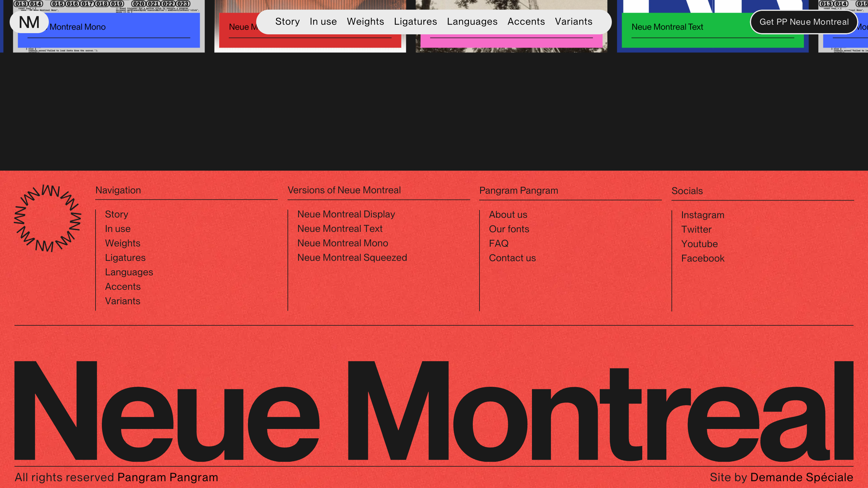Select Ligatures in the top navigation bar
This screenshot has width=868, height=488.
(x=416, y=22)
